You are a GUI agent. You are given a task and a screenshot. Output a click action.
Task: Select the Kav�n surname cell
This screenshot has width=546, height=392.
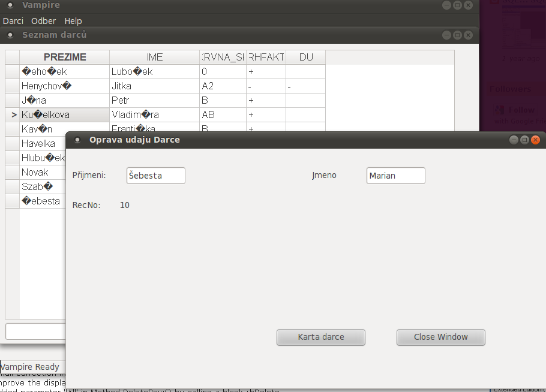click(64, 129)
